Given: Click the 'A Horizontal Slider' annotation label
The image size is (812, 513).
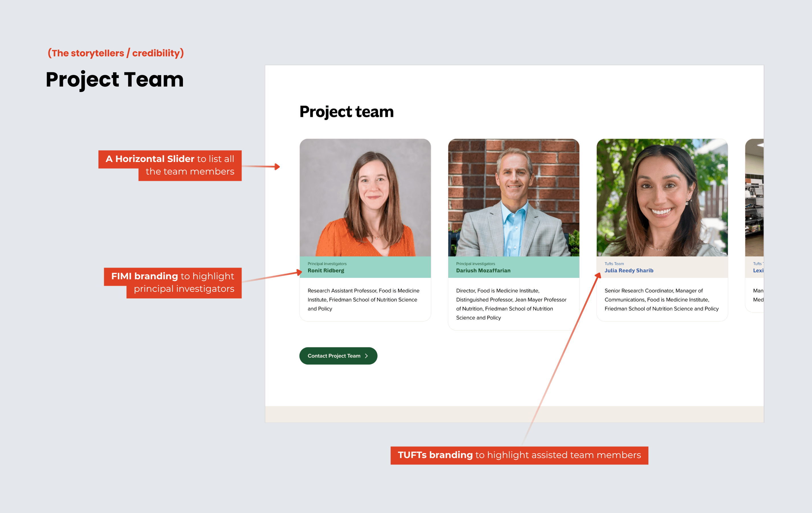Looking at the screenshot, I should tap(170, 165).
